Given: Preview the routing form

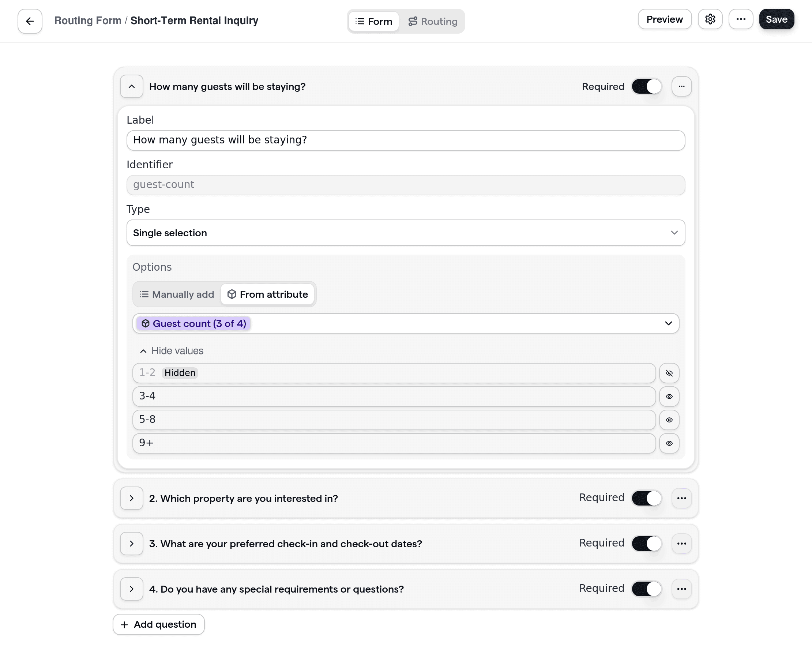Looking at the screenshot, I should [x=664, y=19].
